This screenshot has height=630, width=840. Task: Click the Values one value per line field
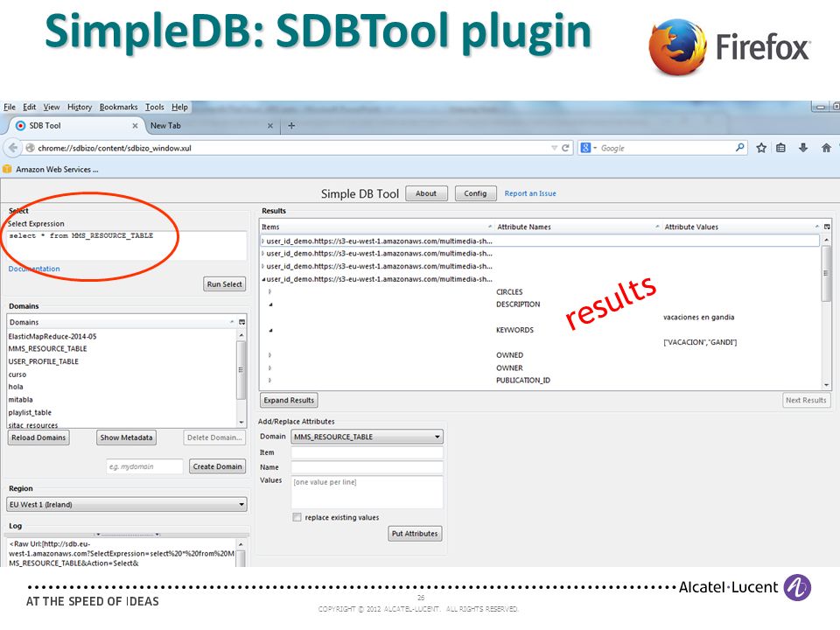(x=367, y=492)
